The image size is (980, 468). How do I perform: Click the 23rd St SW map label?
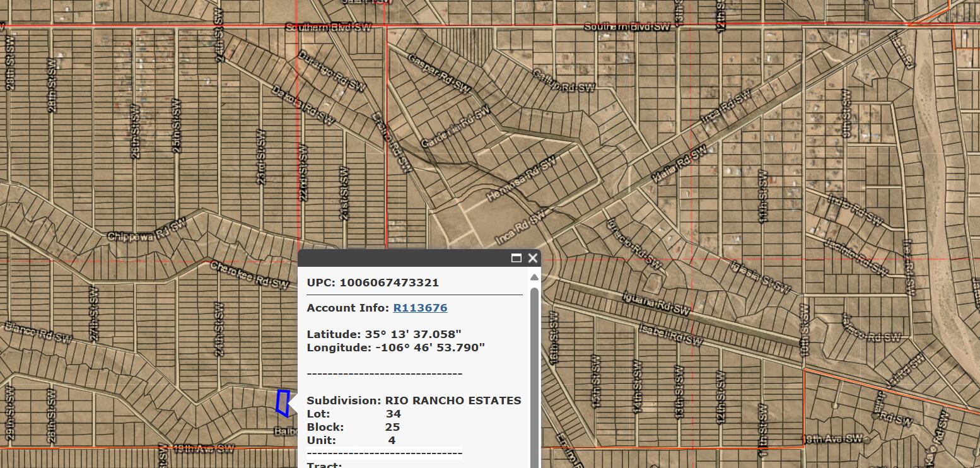(x=260, y=157)
